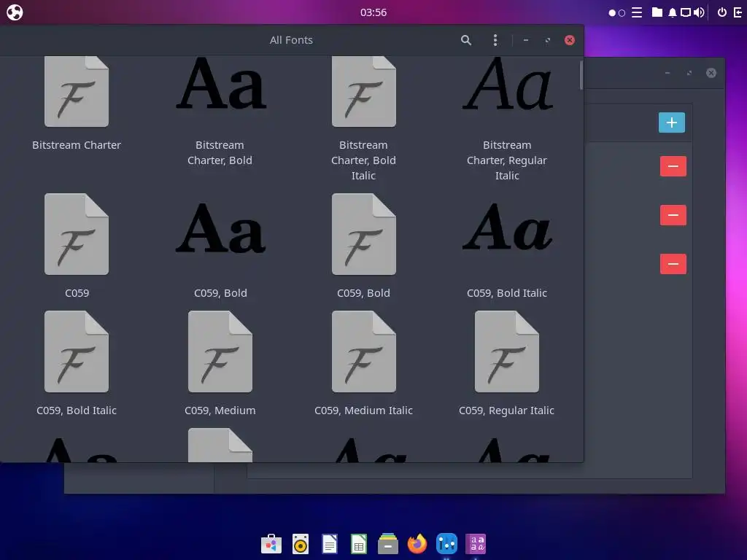Screen dimensions: 747x560
Task: Click the display icon in system tray
Action: 686,12
